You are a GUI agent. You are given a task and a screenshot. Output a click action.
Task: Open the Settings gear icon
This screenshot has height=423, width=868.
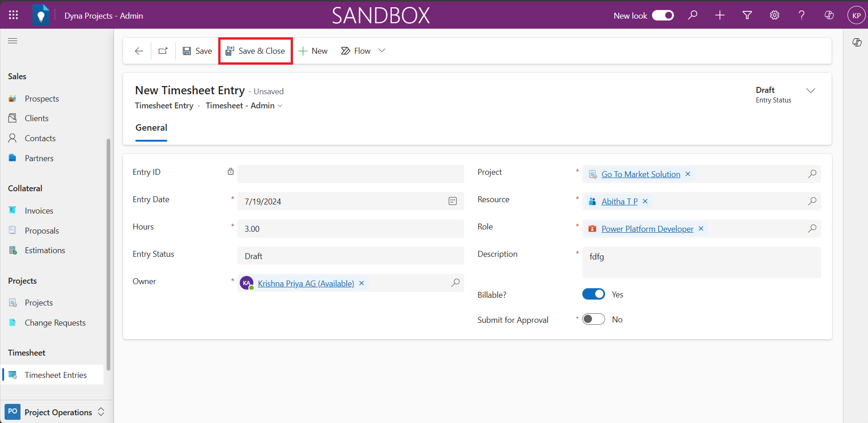pyautogui.click(x=774, y=15)
